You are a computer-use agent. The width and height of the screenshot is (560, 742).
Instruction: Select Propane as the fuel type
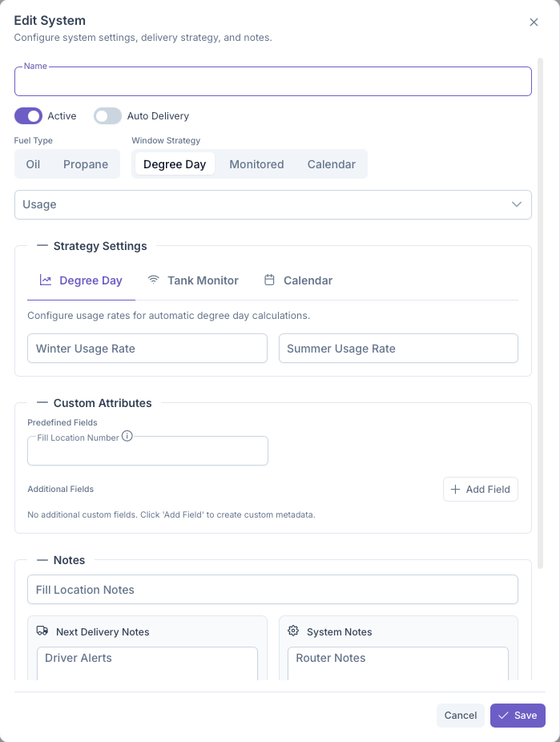pyautogui.click(x=86, y=164)
